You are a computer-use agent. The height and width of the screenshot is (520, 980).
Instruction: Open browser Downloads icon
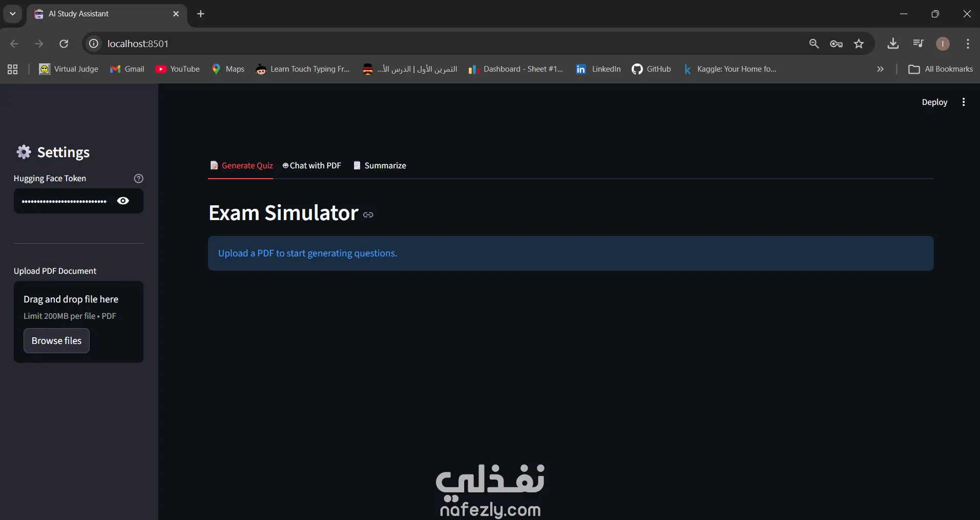click(893, 44)
